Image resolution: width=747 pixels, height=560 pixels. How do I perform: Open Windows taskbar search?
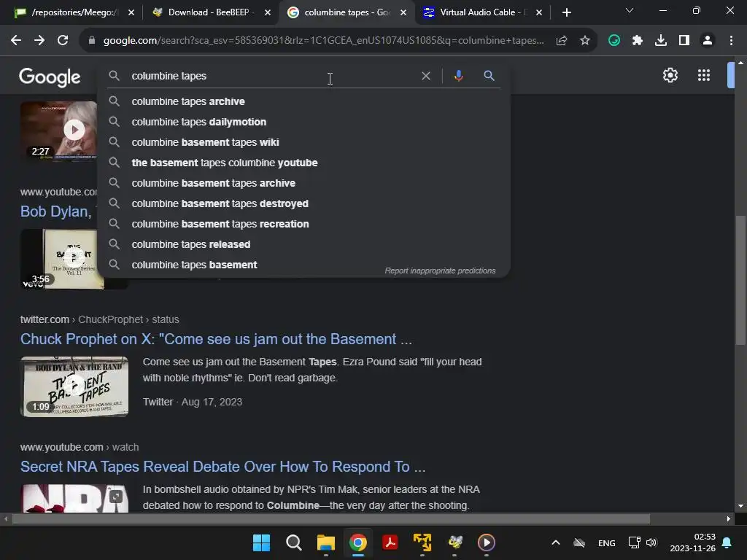(x=293, y=542)
